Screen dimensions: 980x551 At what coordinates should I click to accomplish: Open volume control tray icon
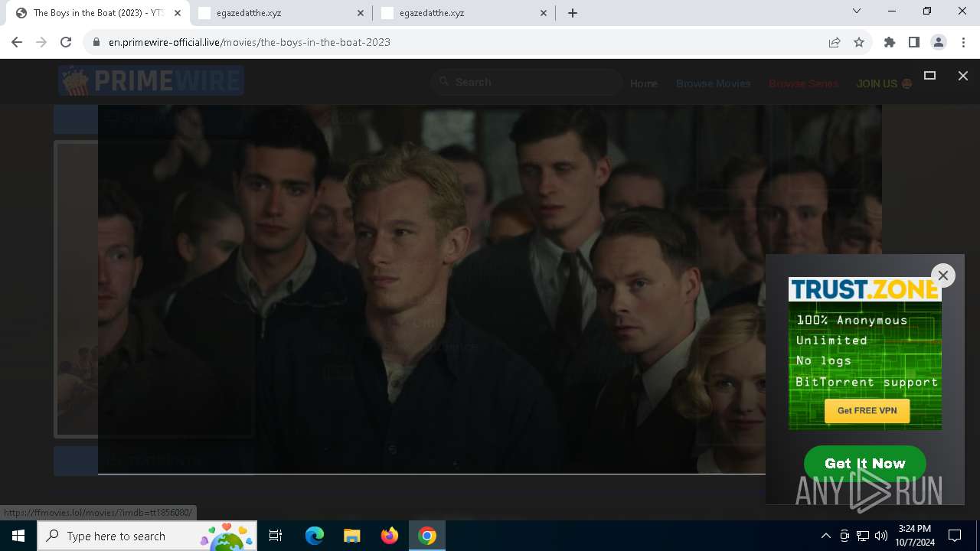pos(881,536)
